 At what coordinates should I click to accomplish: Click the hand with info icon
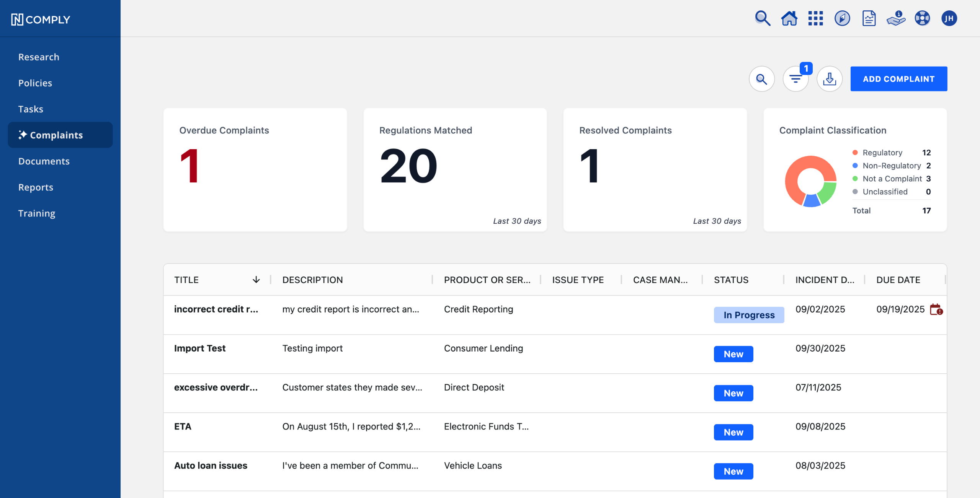896,18
